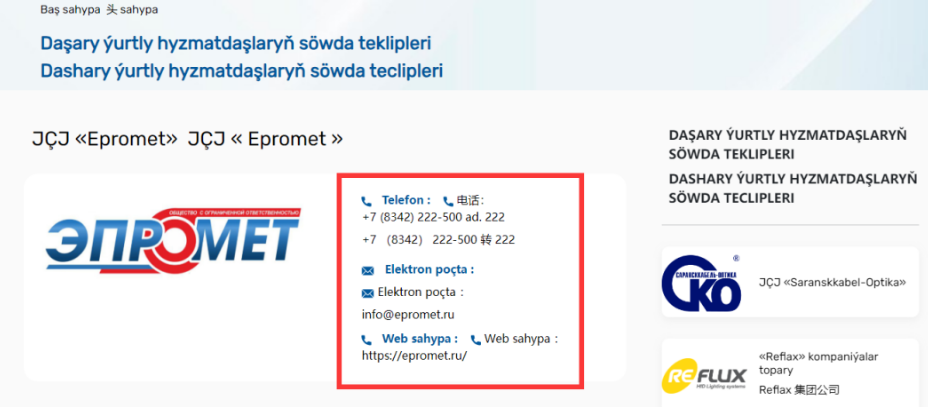Click the blue heading Daşary ýurtly hyzmatdaşlaryň söwda teklipleri
The height and width of the screenshot is (407, 928).
pyautogui.click(x=236, y=43)
